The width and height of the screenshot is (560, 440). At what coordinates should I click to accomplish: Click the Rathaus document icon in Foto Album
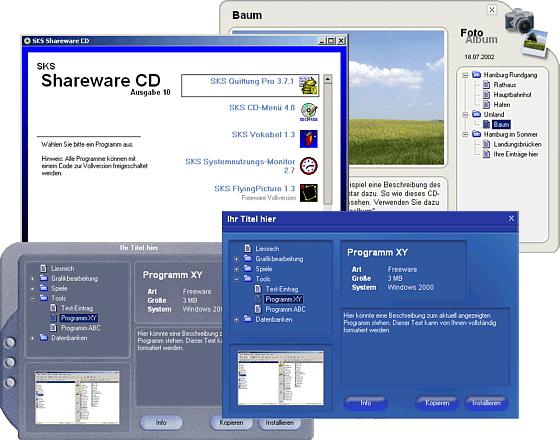coord(486,85)
